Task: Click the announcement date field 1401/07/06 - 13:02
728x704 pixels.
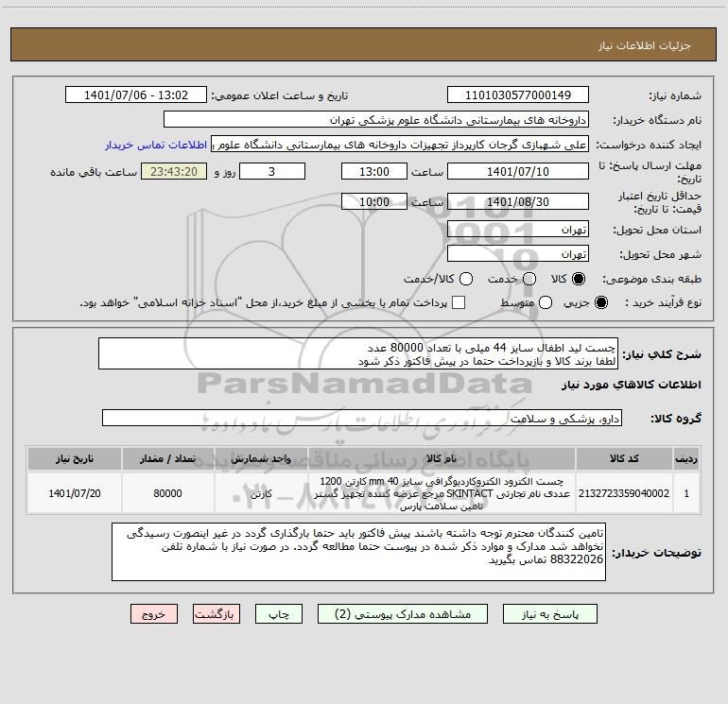Action: [136, 94]
